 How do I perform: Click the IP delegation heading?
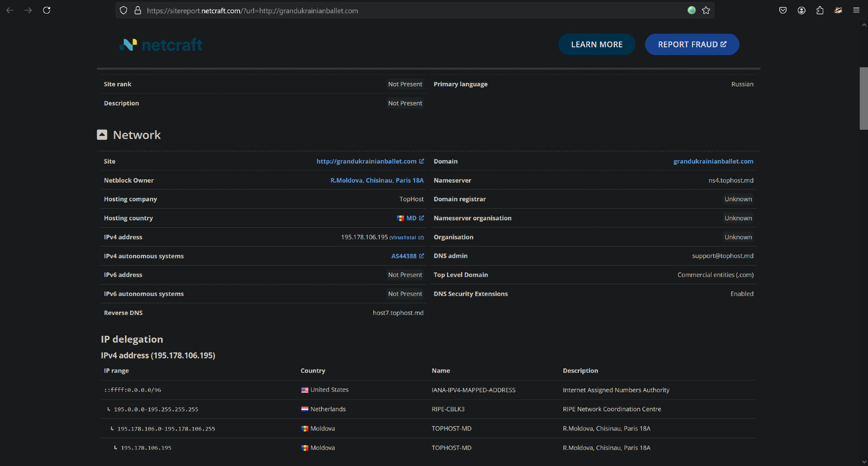click(132, 339)
